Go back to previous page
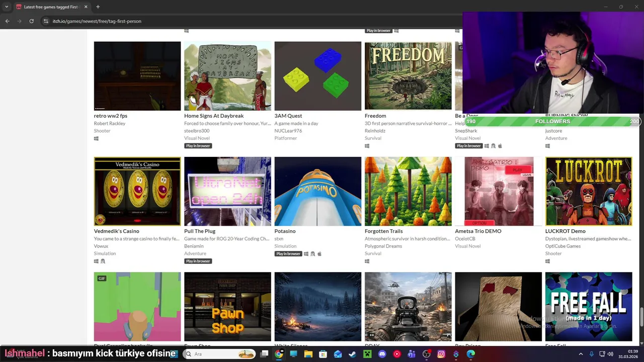 (7, 21)
